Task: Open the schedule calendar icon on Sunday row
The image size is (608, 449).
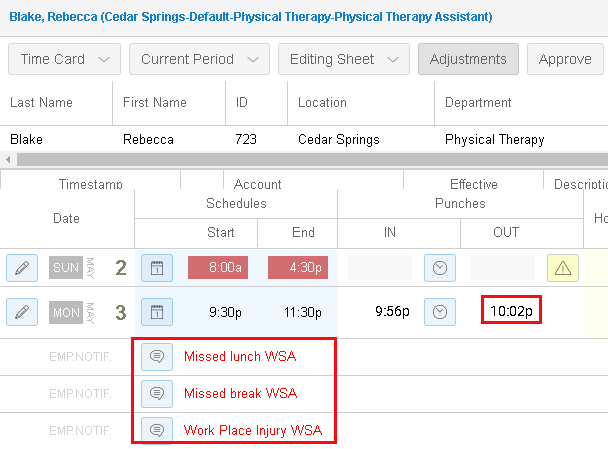Action: pyautogui.click(x=157, y=268)
